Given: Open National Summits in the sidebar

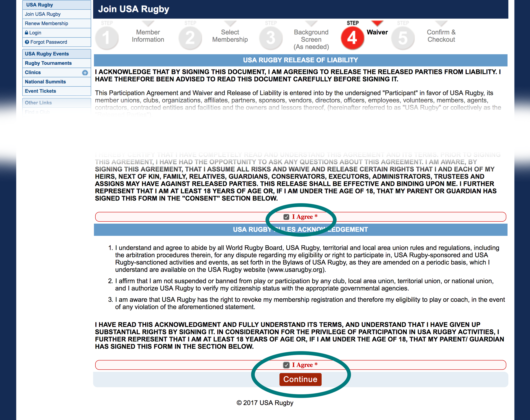Looking at the screenshot, I should (x=57, y=82).
